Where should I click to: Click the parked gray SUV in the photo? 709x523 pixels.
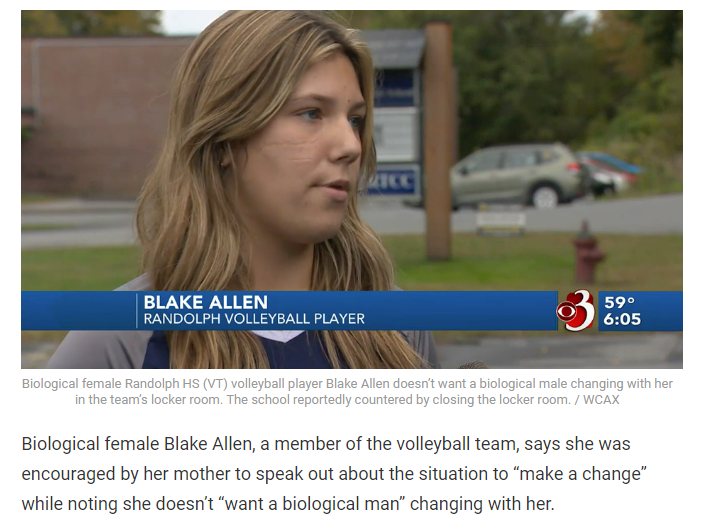click(515, 175)
